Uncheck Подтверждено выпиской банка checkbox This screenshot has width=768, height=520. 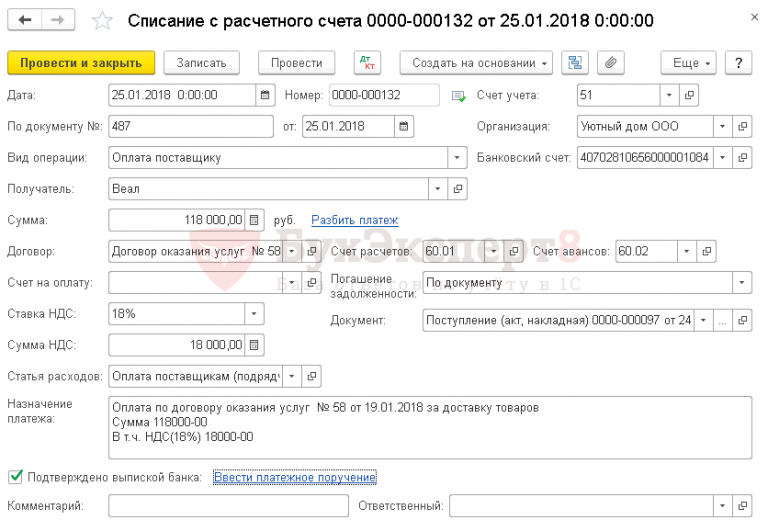(x=16, y=476)
